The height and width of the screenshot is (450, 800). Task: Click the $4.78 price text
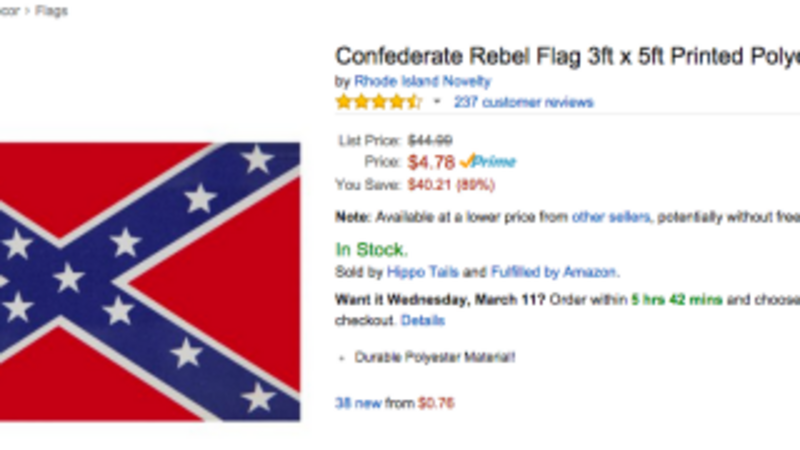pos(432,162)
